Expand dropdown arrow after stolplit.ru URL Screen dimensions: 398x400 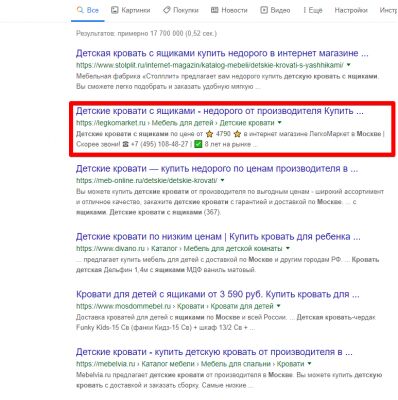[x=349, y=65]
